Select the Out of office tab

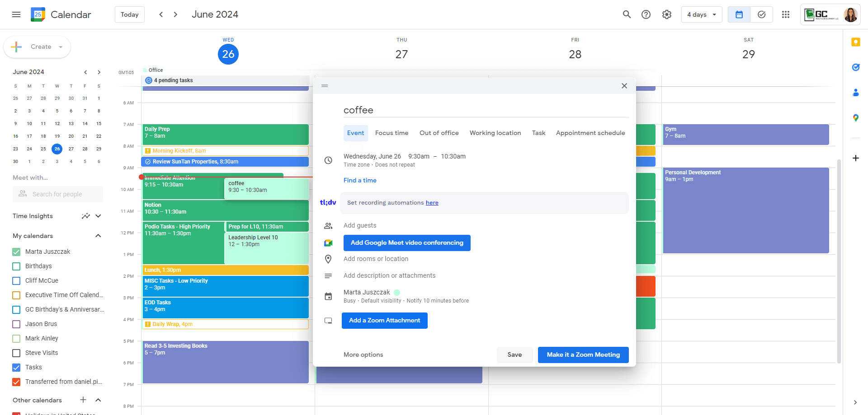(439, 133)
